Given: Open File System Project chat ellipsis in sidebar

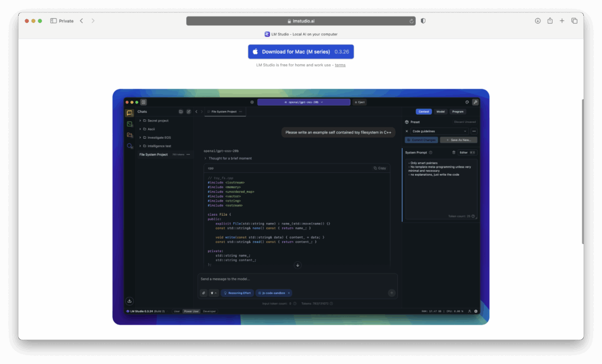Looking at the screenshot, I should pyautogui.click(x=188, y=154).
